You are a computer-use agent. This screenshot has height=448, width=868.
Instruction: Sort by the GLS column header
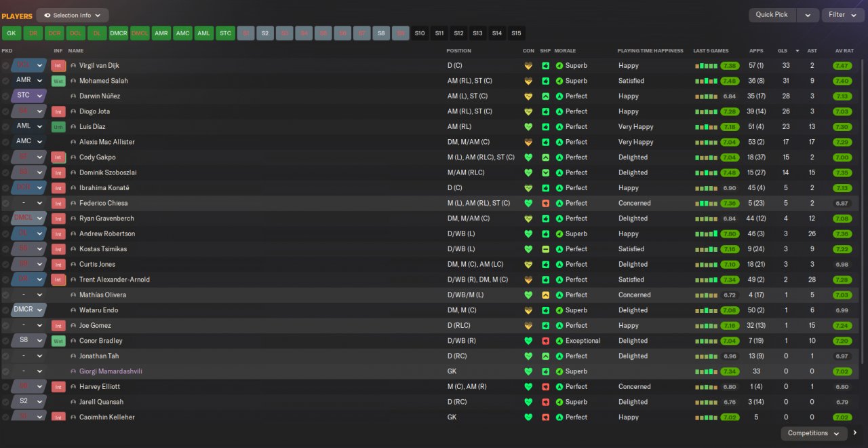pyautogui.click(x=783, y=51)
